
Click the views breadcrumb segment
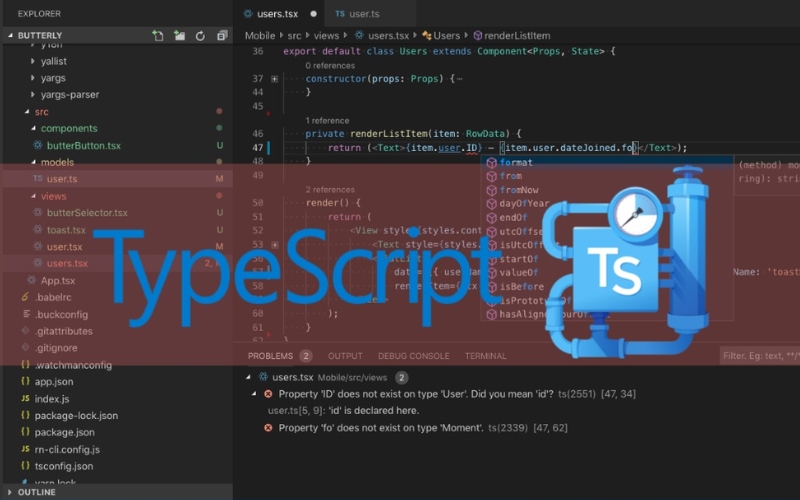click(x=326, y=36)
